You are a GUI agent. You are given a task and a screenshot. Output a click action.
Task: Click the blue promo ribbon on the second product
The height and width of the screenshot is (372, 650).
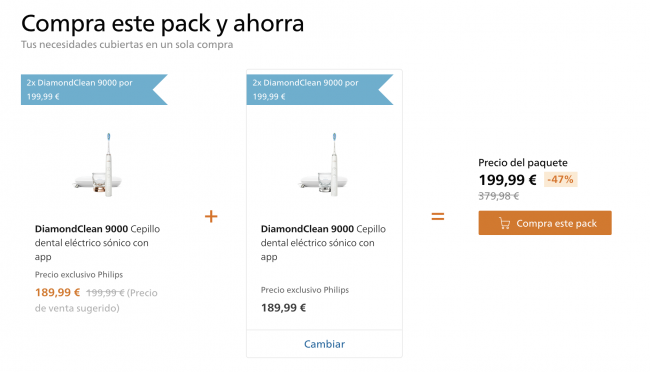point(320,90)
